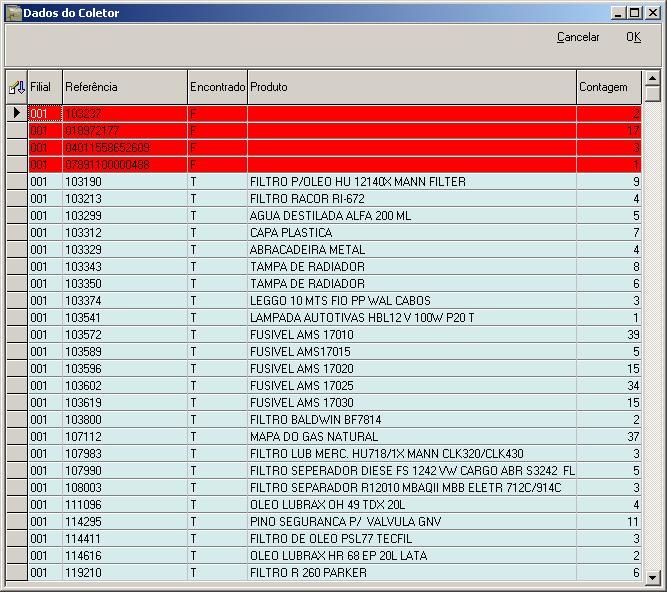Click the scrollbar down arrow
The height and width of the screenshot is (592, 667).
click(x=652, y=577)
